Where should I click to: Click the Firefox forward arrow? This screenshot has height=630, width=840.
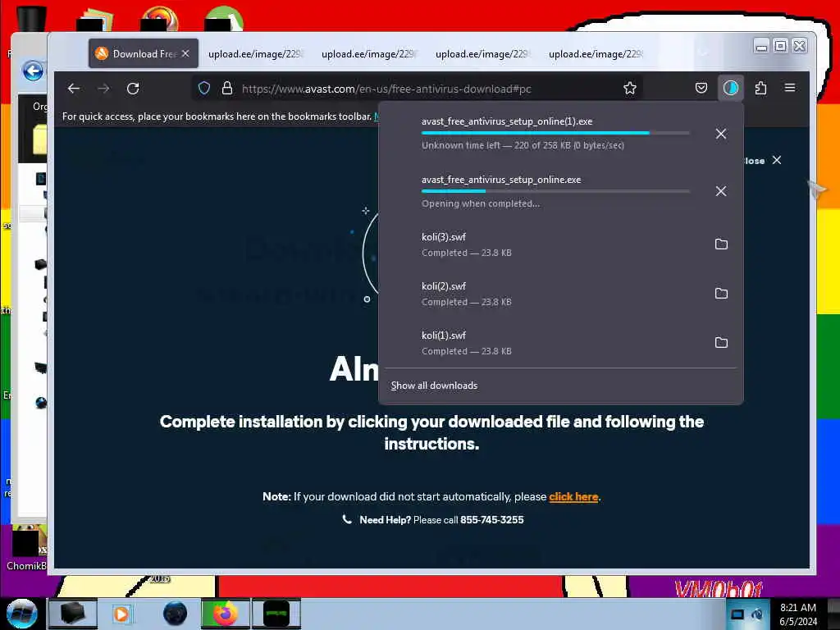103,89
